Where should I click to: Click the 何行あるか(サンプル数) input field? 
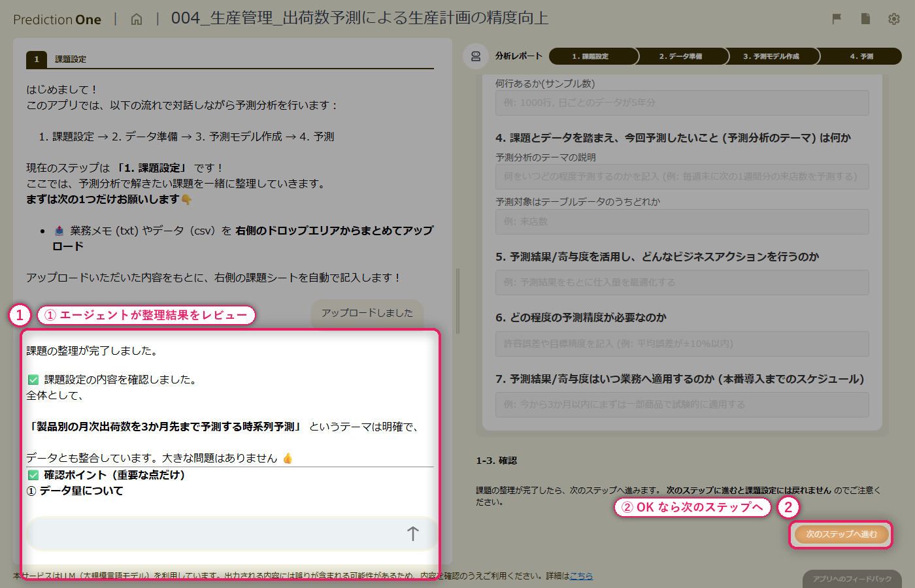point(682,103)
